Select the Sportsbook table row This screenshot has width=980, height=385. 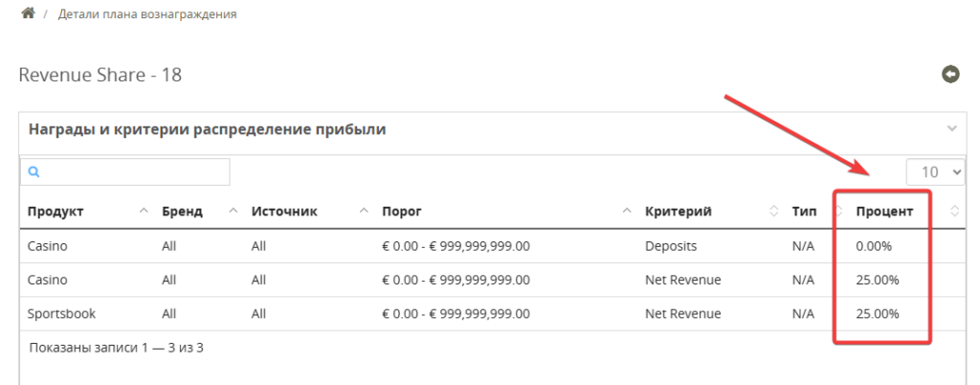point(493,314)
